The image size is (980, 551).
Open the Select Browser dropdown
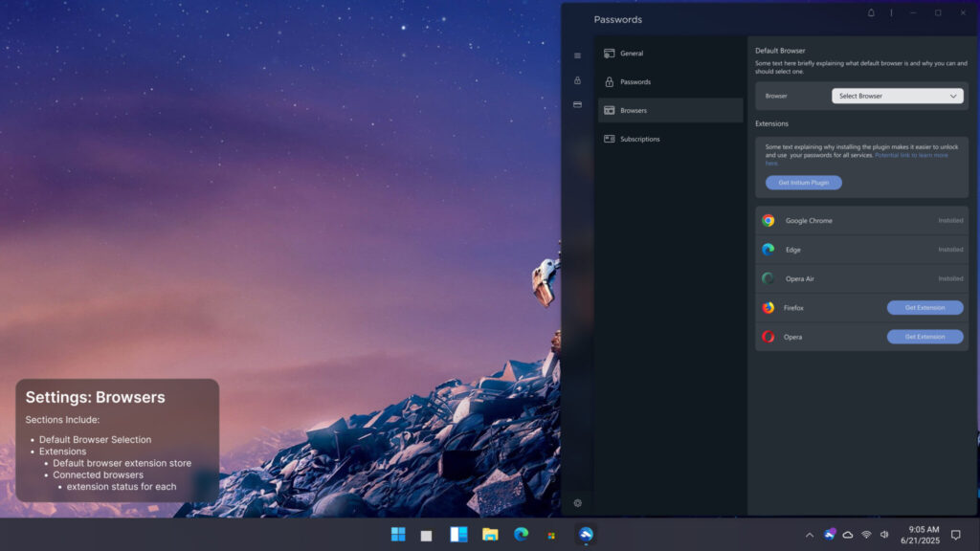pos(897,96)
